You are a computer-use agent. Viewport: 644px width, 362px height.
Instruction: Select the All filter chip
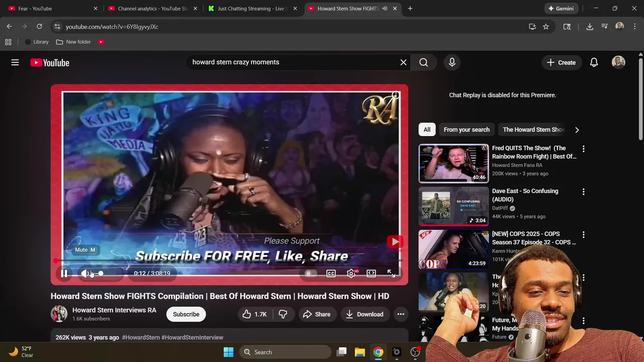(x=427, y=130)
